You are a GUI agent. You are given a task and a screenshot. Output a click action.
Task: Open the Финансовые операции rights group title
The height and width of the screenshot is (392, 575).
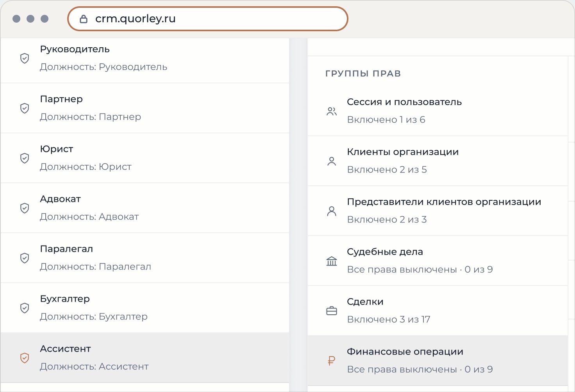(405, 352)
